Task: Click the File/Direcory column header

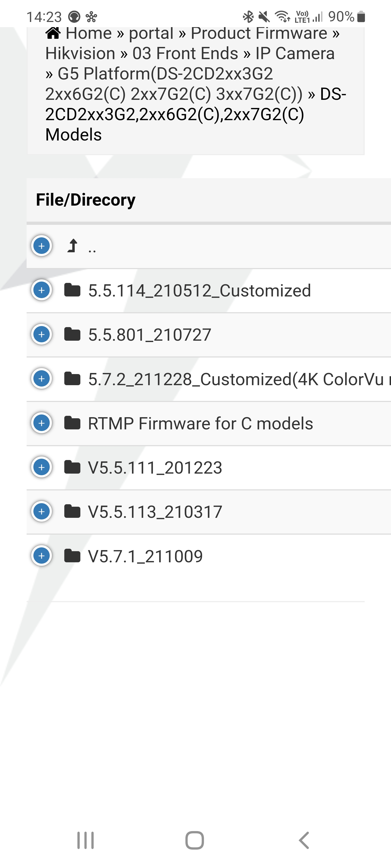Action: pyautogui.click(x=86, y=200)
